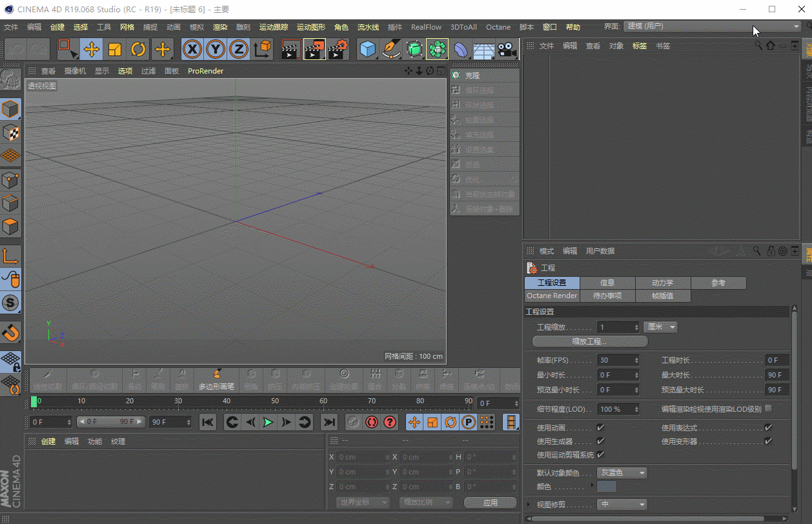Screen dimensions: 812x524
Task: Toggle the 使用运动剪辑系统 checkbox
Action: coord(600,454)
